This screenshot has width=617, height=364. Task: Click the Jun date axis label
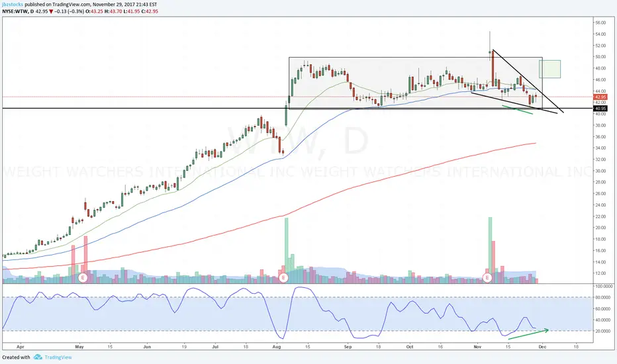coord(147,347)
